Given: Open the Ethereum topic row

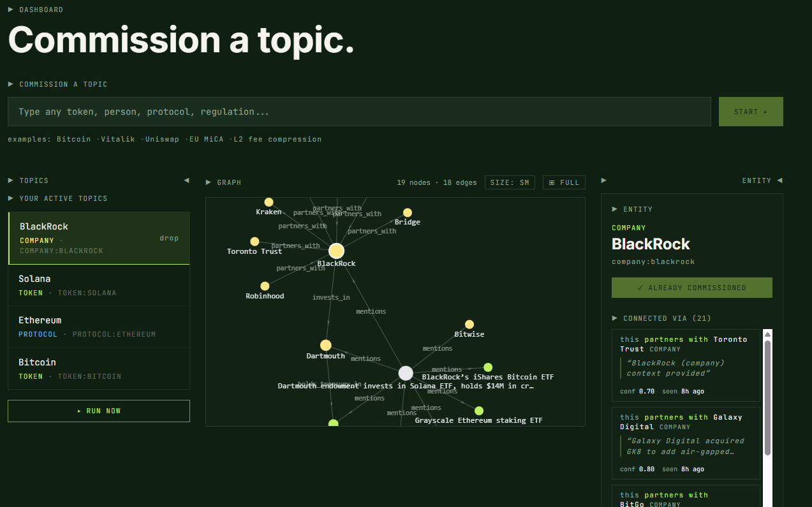Looking at the screenshot, I should coord(99,327).
